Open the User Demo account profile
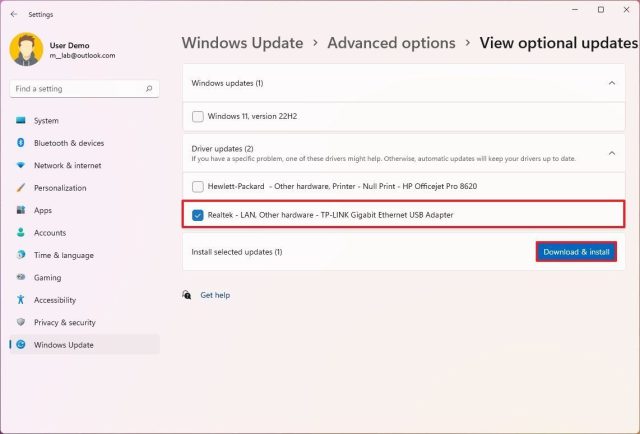 [62, 50]
